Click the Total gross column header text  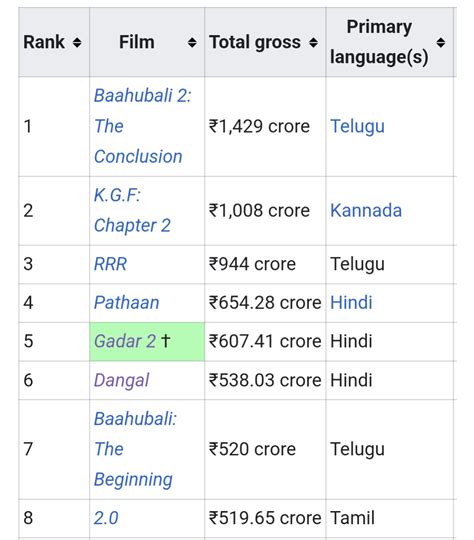click(x=255, y=43)
